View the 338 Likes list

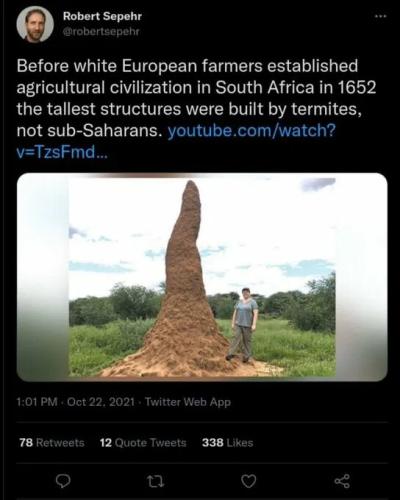[227, 443]
